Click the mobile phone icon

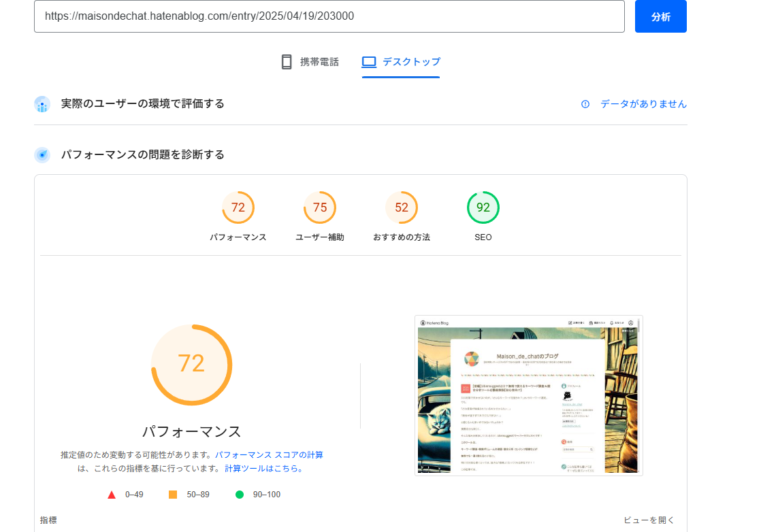(x=287, y=62)
